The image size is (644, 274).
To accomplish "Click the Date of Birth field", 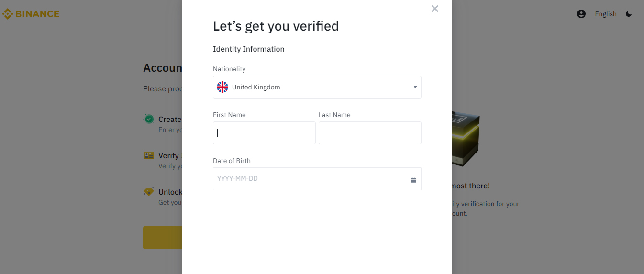I will [317, 179].
